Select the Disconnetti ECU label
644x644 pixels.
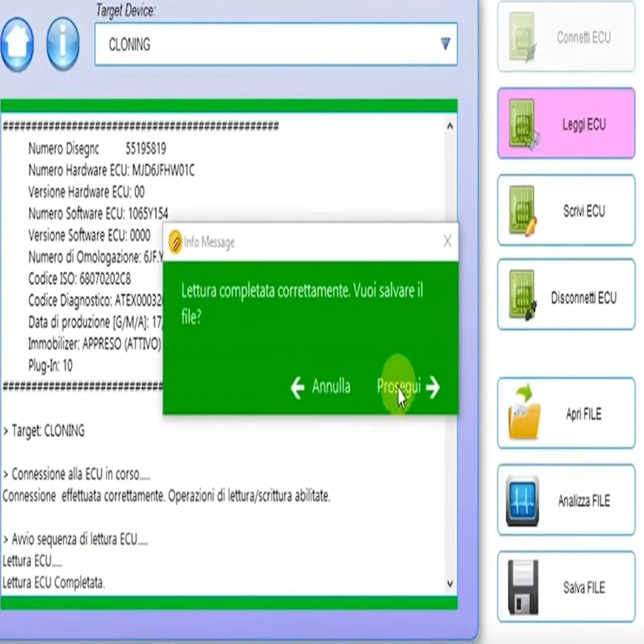click(583, 298)
